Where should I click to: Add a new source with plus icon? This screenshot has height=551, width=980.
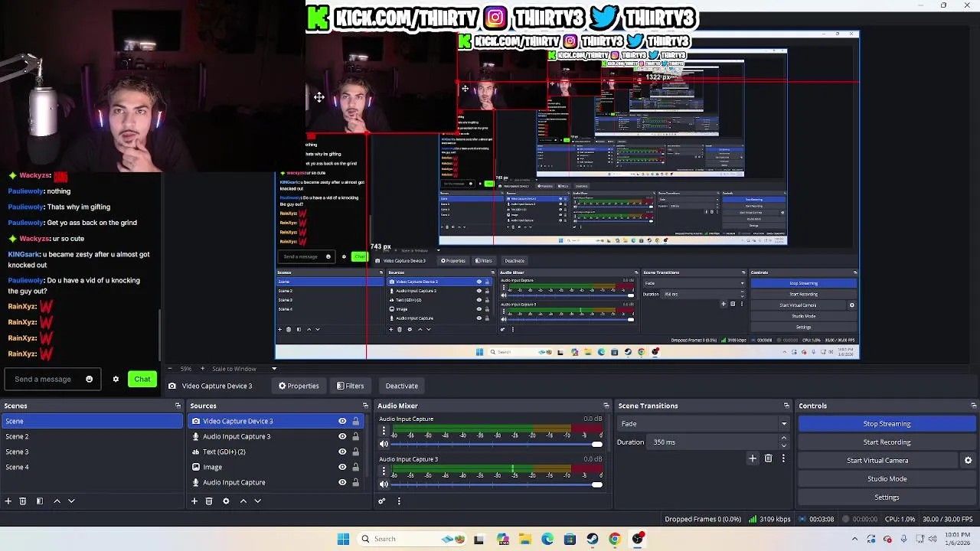(194, 500)
